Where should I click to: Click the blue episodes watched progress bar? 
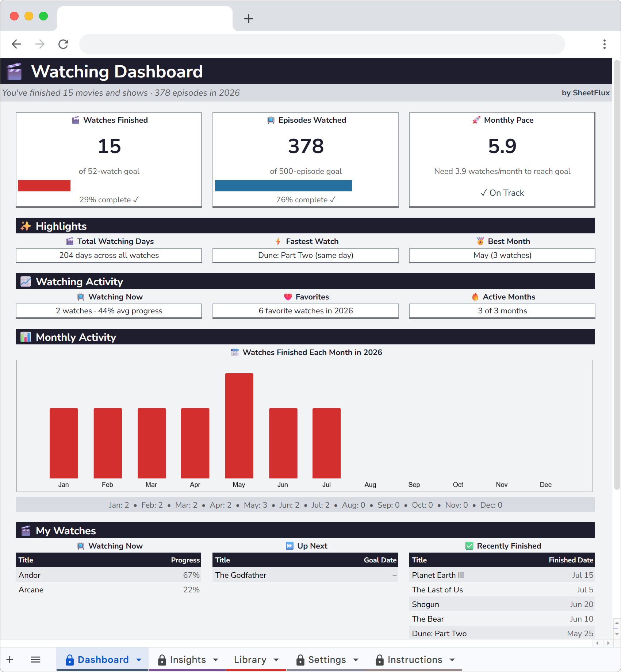(x=284, y=186)
